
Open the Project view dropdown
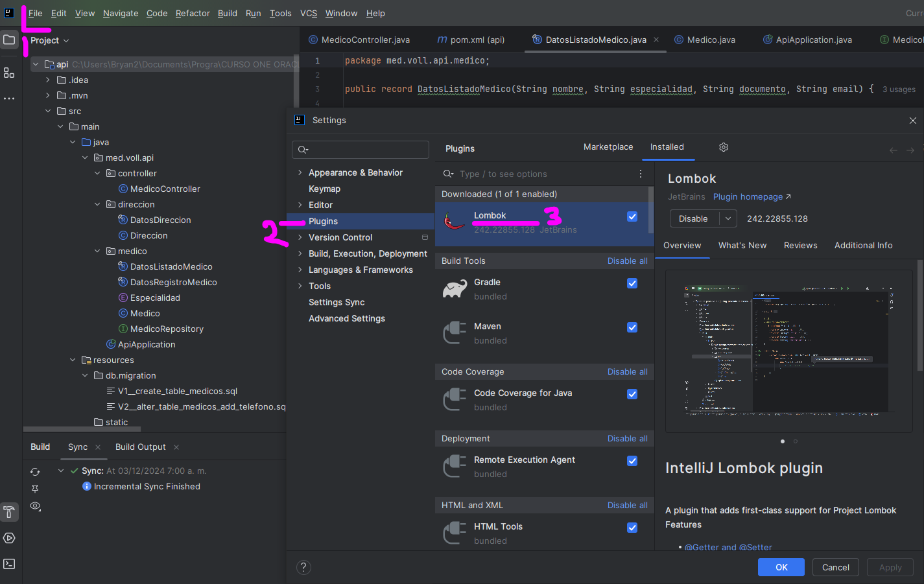coord(50,40)
